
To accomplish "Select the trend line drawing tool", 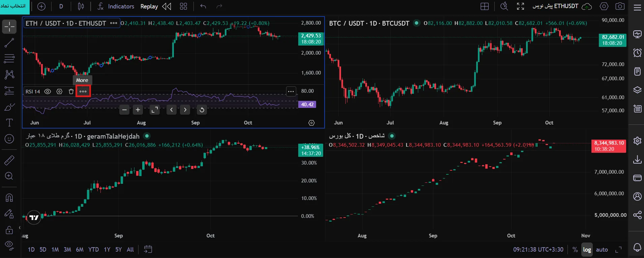I will click(x=9, y=43).
